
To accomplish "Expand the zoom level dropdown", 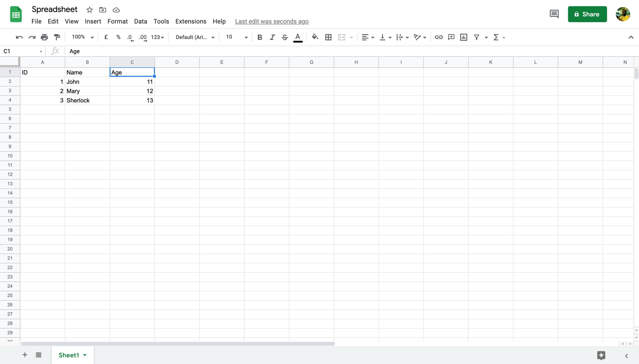I will click(92, 37).
